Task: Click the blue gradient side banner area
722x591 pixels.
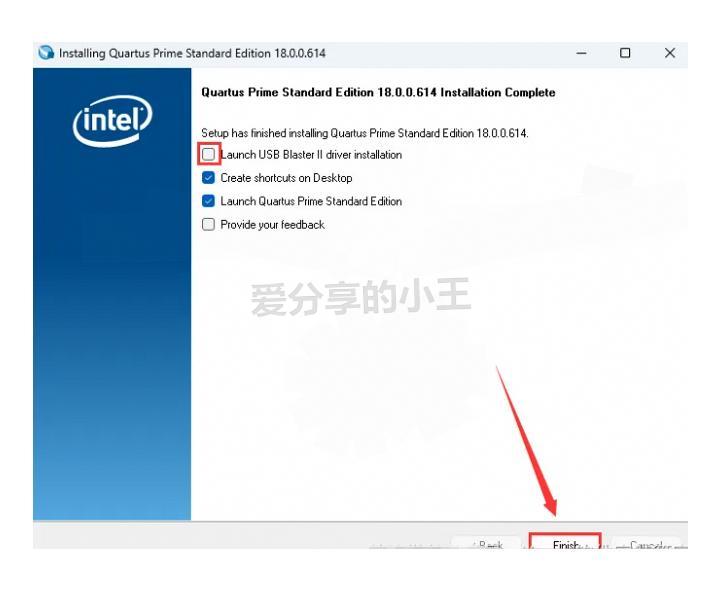Action: pos(112,294)
